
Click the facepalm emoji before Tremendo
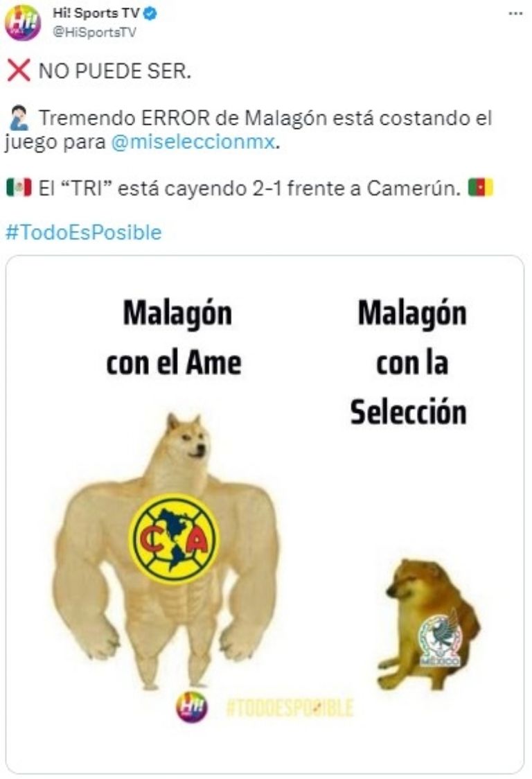19,118
